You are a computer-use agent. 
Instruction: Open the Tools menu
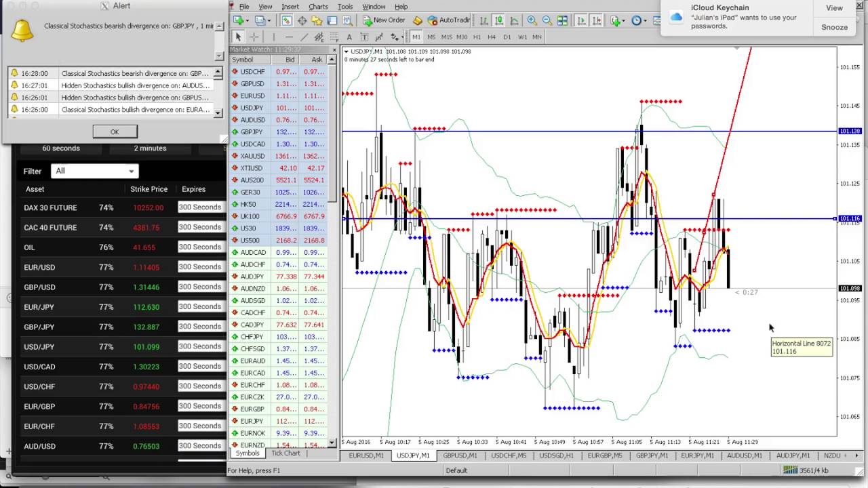click(x=345, y=7)
